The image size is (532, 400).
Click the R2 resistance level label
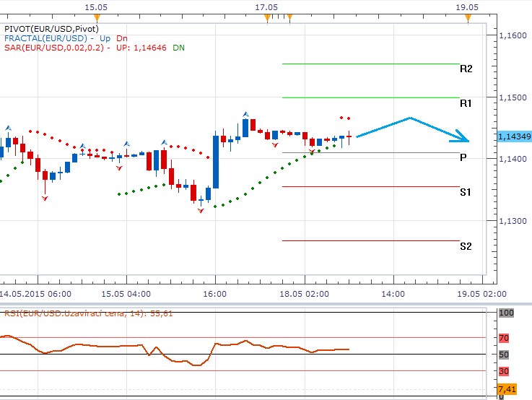point(466,69)
